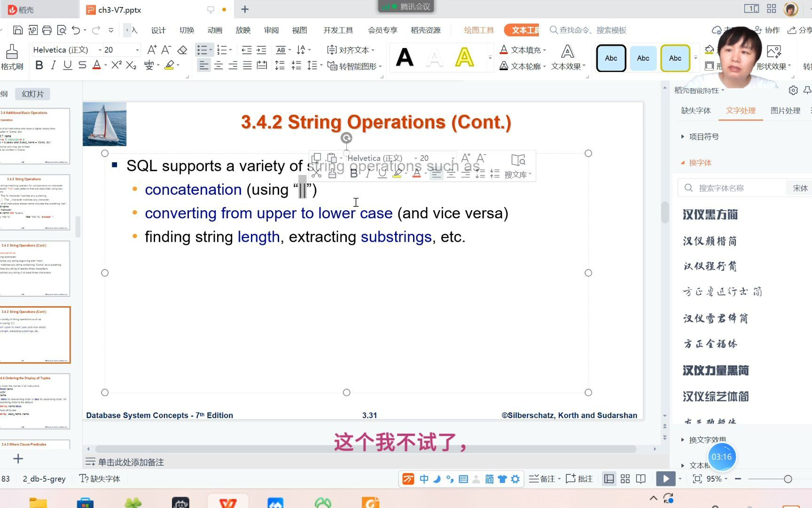Open the 审阅 (Review) ribbon tab
Image resolution: width=812 pixels, height=508 pixels.
(x=271, y=30)
